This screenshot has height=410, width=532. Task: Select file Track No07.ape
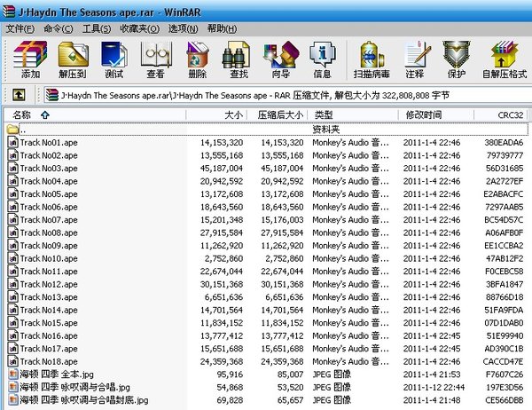(49, 220)
